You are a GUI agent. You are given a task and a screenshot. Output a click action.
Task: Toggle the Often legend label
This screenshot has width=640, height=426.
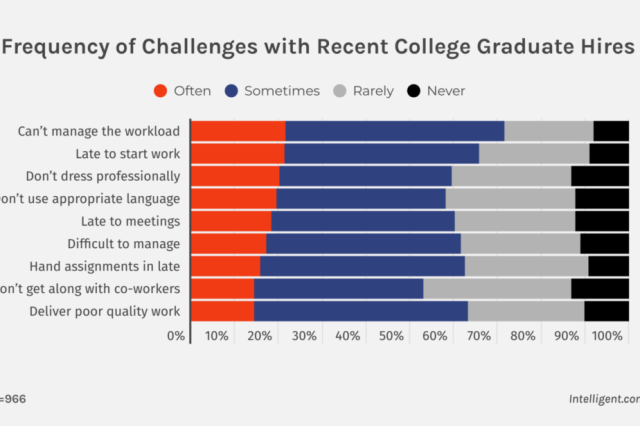point(192,91)
